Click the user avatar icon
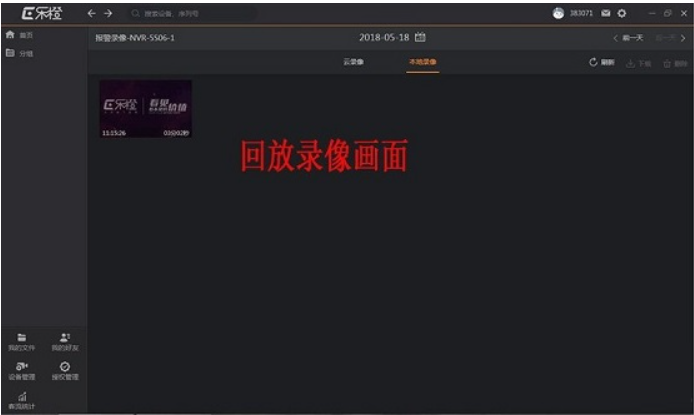This screenshot has height=415, width=694. pyautogui.click(x=558, y=13)
